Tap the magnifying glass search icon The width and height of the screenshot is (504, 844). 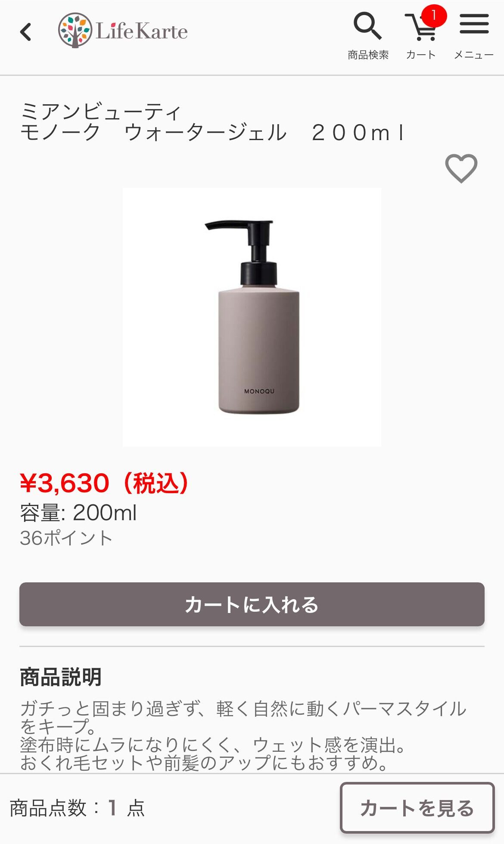[367, 26]
